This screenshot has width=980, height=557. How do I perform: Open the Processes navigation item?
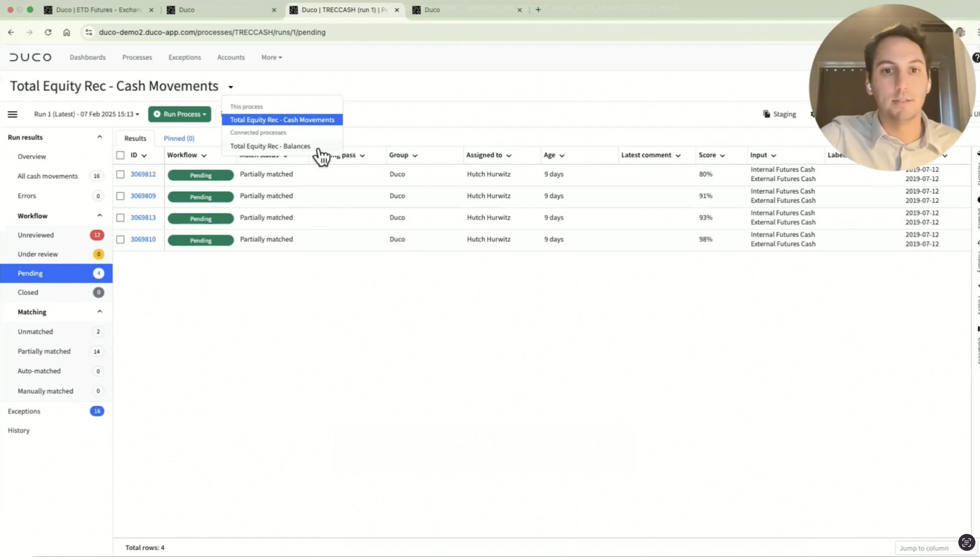pos(137,57)
